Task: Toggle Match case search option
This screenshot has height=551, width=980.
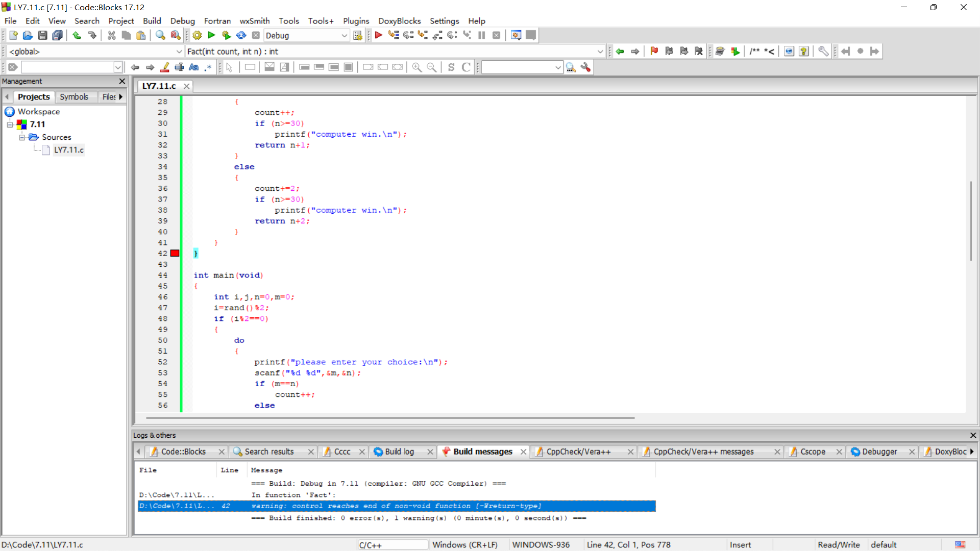Action: click(193, 67)
